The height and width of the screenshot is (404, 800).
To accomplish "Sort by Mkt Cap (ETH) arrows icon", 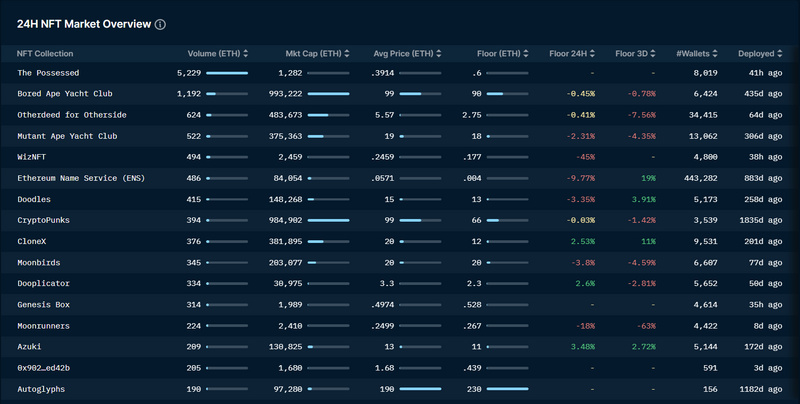I will point(347,54).
